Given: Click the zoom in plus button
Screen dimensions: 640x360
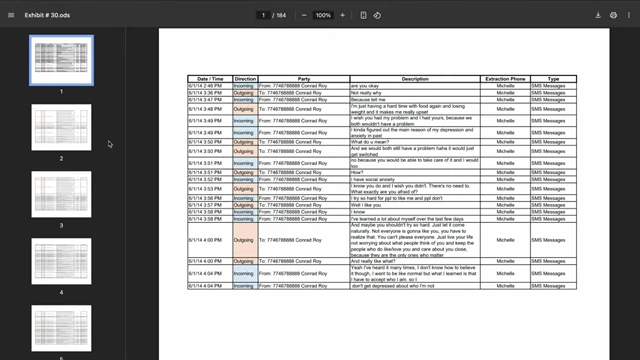Looking at the screenshot, I should coord(342,15).
